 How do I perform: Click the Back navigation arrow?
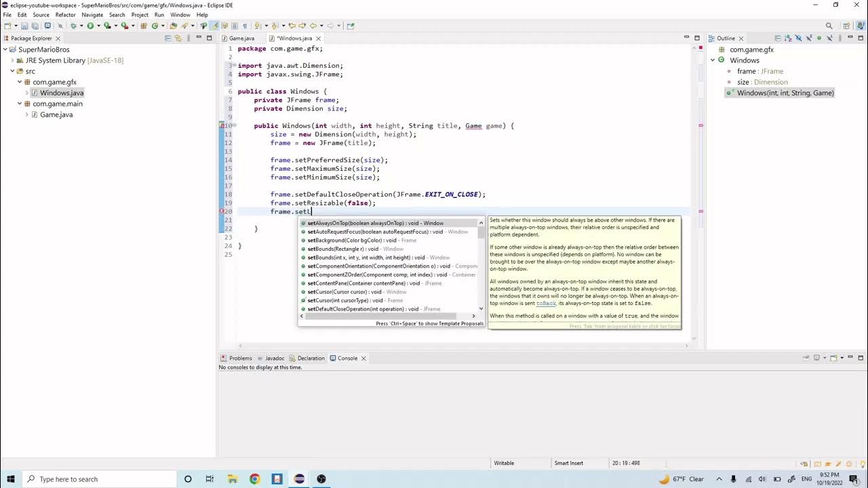[x=313, y=26]
